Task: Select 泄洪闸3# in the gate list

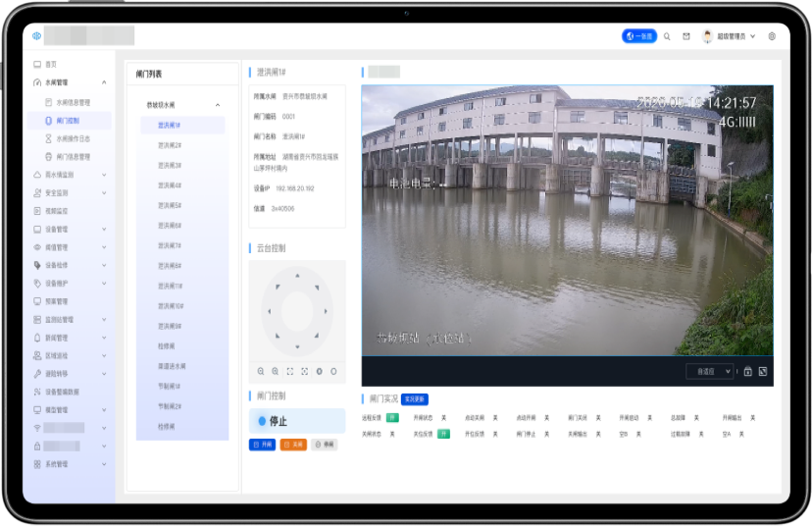Action: (x=182, y=165)
